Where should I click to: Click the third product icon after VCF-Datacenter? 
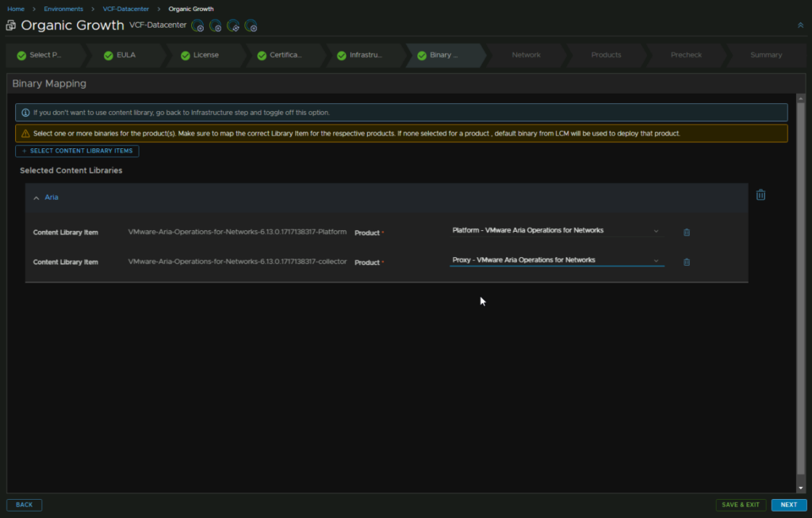tap(233, 26)
